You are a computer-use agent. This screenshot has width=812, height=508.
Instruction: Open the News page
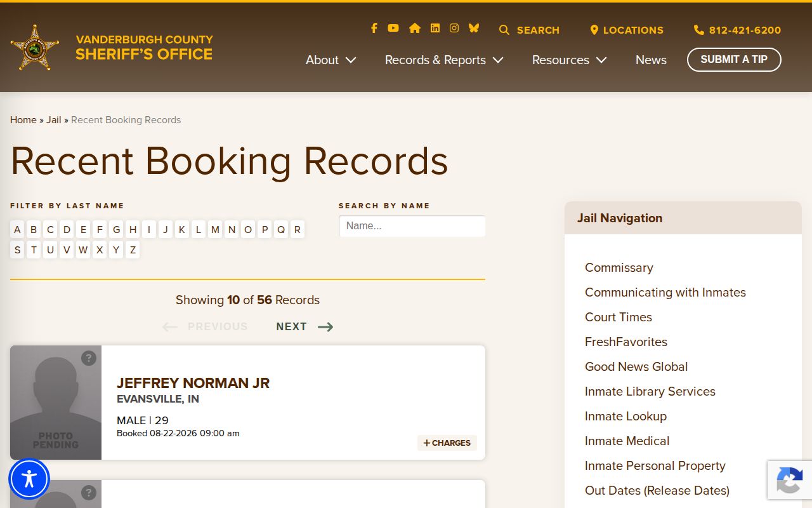[x=651, y=60]
